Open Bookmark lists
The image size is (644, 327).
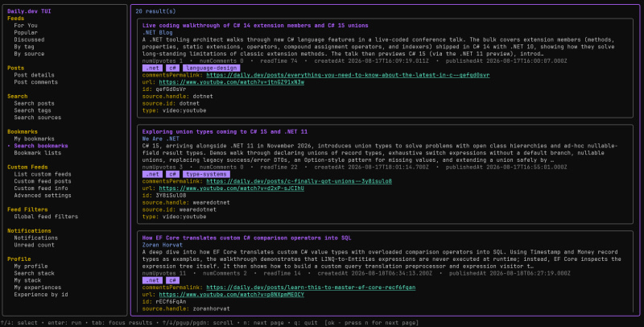click(37, 153)
